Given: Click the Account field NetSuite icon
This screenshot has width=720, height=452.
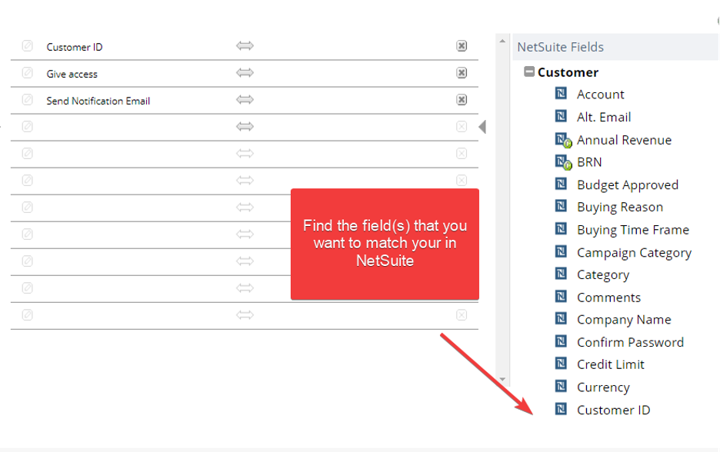Looking at the screenshot, I should (561, 94).
